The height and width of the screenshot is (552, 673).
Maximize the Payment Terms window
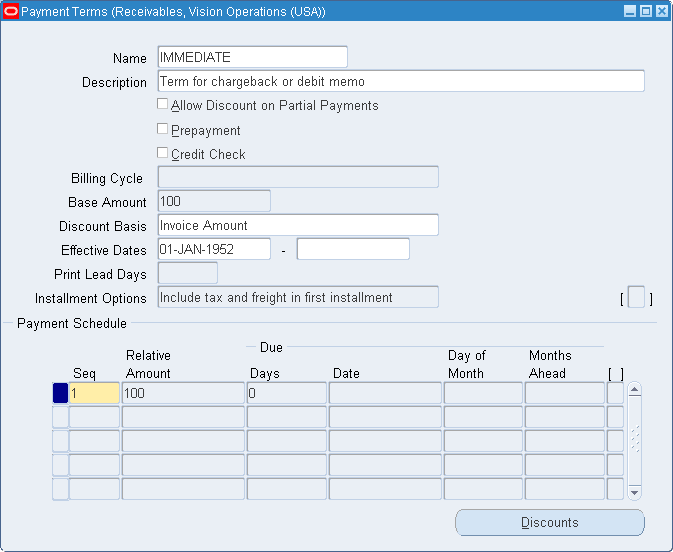[646, 11]
